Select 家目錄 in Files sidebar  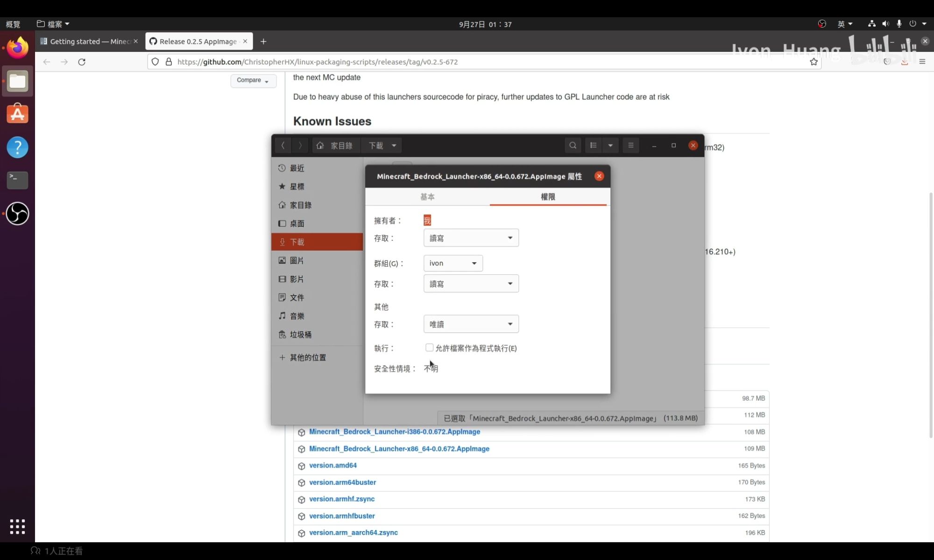(x=317, y=205)
